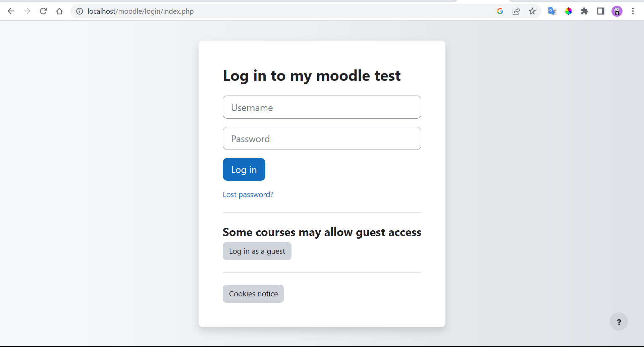Open the help question mark button

(619, 322)
